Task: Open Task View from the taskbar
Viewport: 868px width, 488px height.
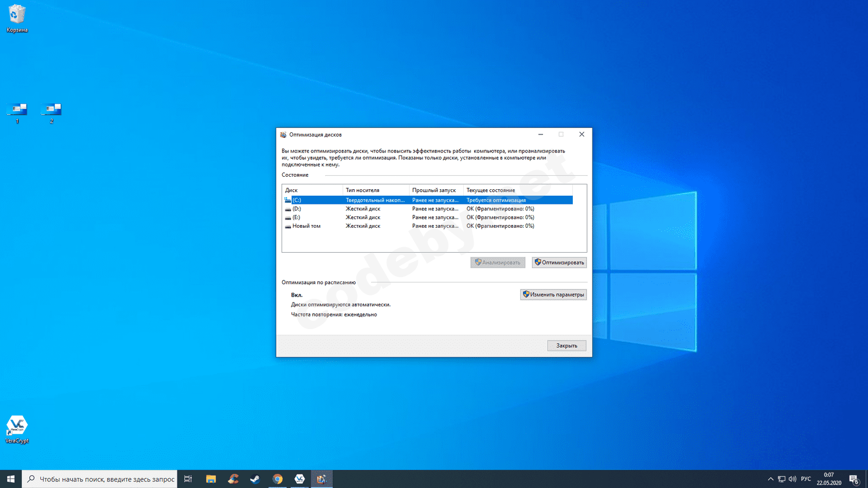Action: click(188, 479)
